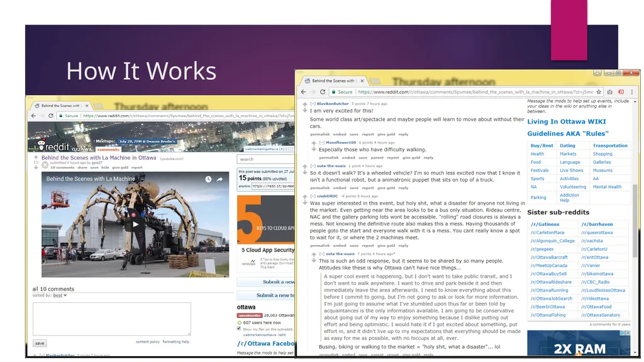Open the 'comments' tab on reddit header
This screenshot has height=362, width=644.
[108, 149]
